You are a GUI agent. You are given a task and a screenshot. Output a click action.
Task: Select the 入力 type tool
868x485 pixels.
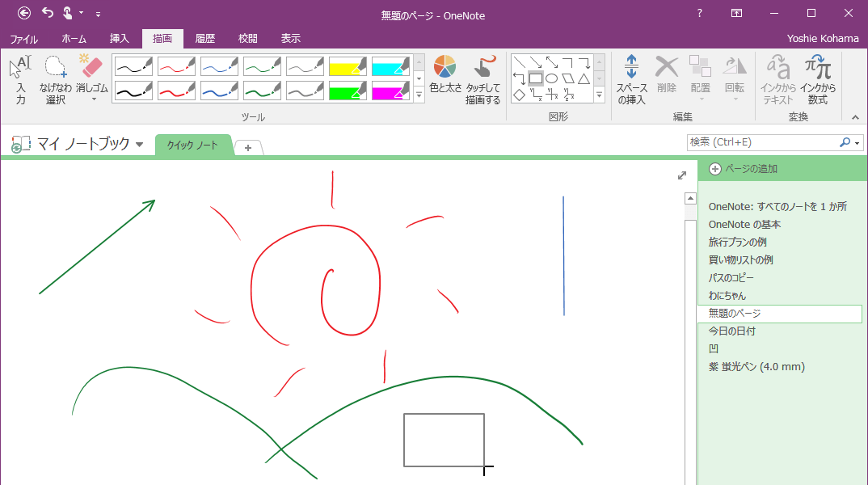point(20,80)
